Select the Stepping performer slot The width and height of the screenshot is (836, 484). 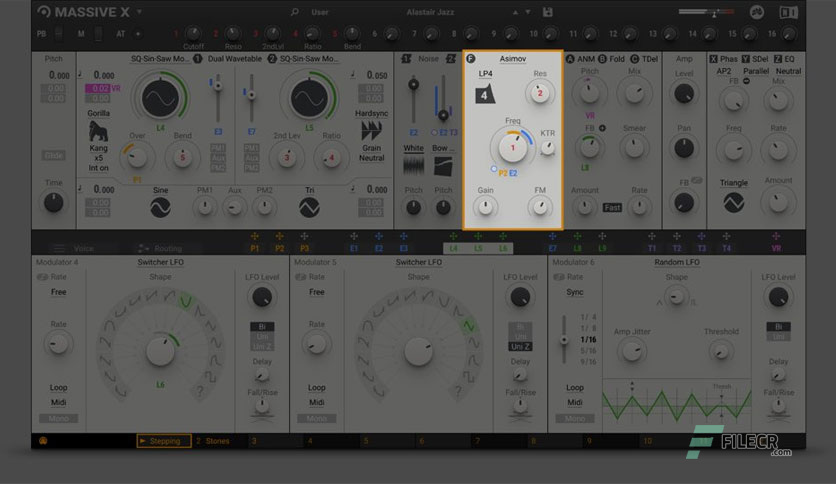(x=164, y=441)
